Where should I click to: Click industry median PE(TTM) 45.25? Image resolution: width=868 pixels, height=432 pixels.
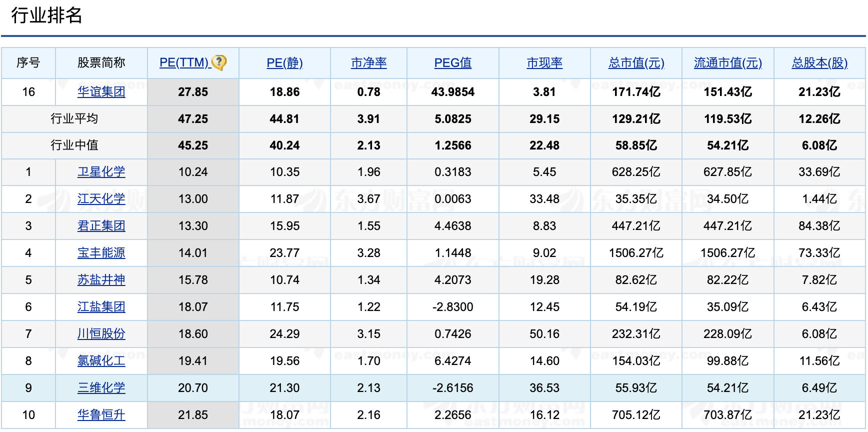point(193,145)
